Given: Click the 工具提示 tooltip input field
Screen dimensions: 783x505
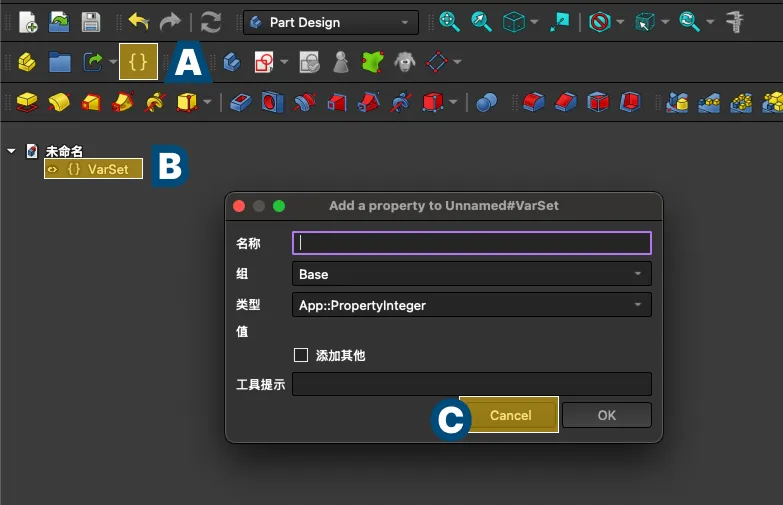Looking at the screenshot, I should [x=471, y=384].
